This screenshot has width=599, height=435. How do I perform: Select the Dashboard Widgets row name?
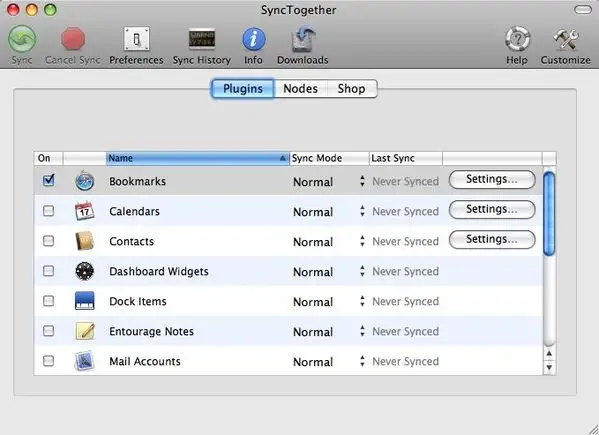coord(159,271)
